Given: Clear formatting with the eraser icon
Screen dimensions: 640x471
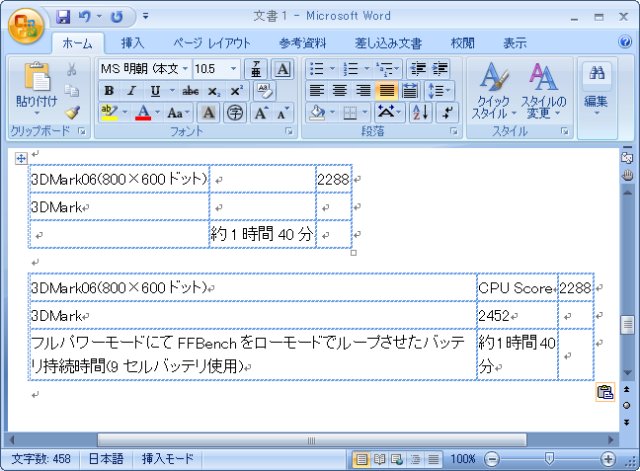Looking at the screenshot, I should pyautogui.click(x=264, y=91).
